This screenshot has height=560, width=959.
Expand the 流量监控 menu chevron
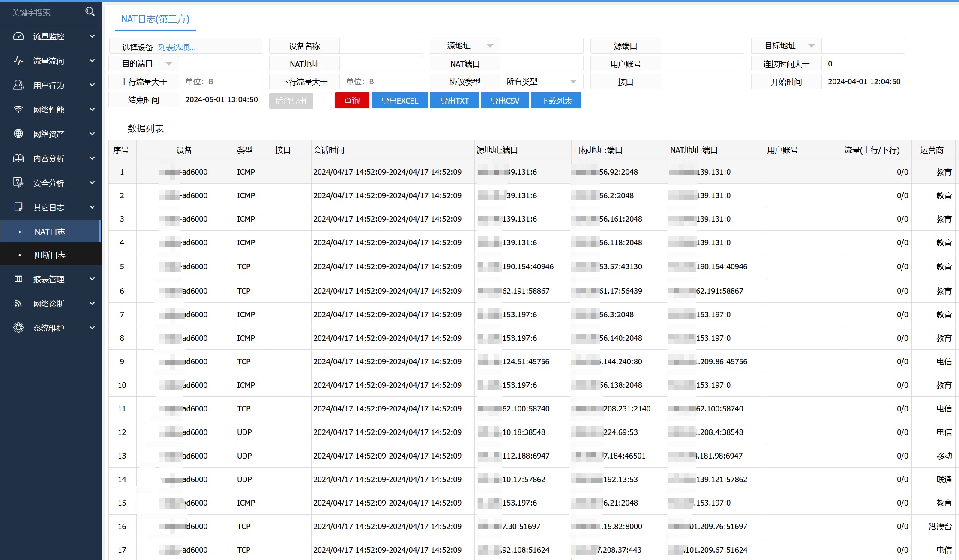tap(92, 36)
